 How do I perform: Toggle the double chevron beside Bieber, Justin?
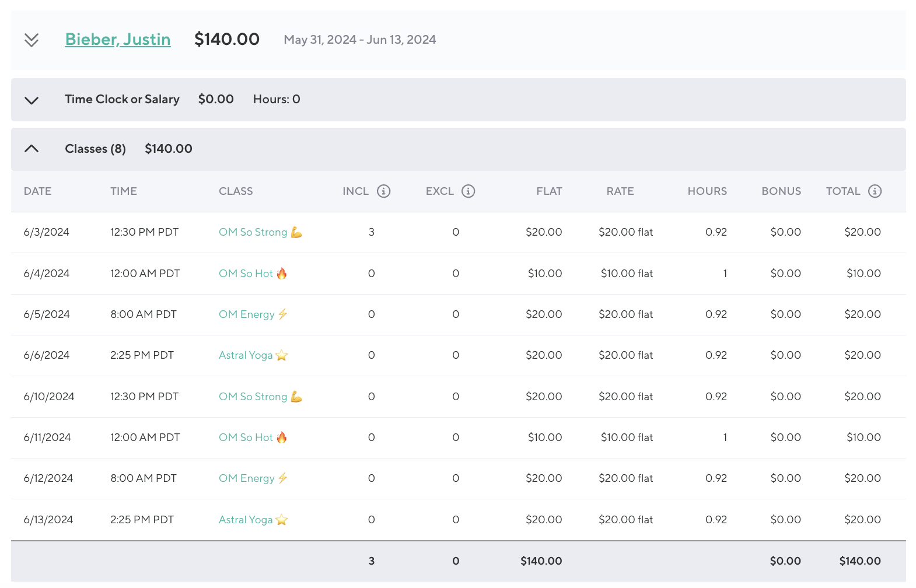(32, 40)
